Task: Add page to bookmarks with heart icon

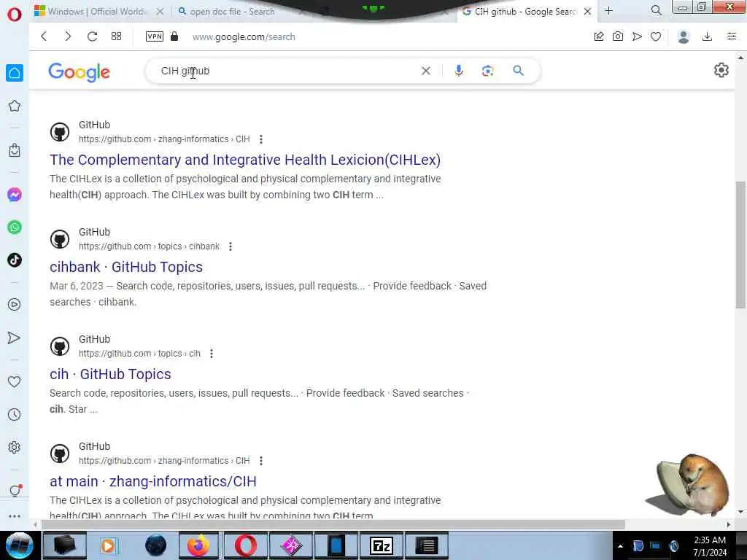Action: tap(656, 36)
